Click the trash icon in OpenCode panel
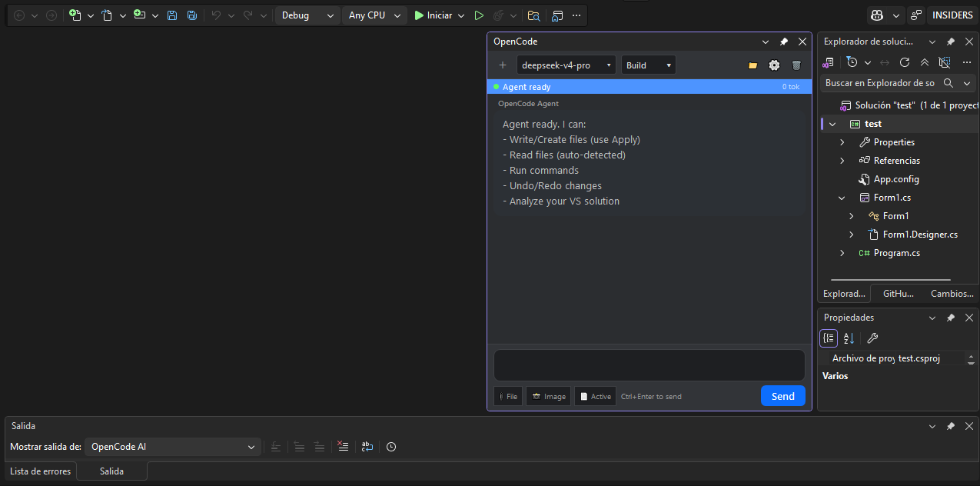 pyautogui.click(x=796, y=65)
